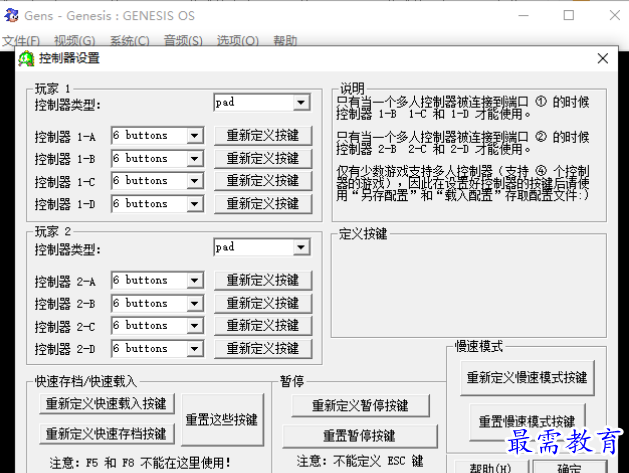Close the Gens main window
Screen dimensions: 629x473
615,15
